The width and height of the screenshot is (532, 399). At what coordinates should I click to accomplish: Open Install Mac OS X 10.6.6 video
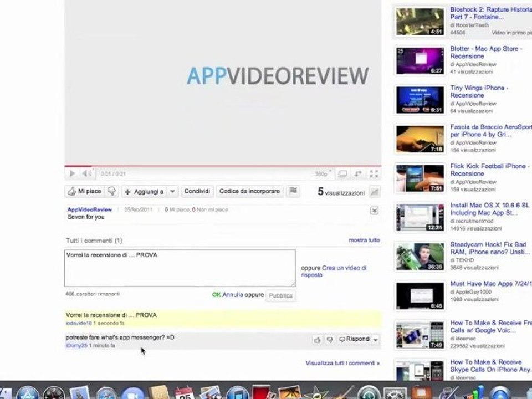(489, 209)
